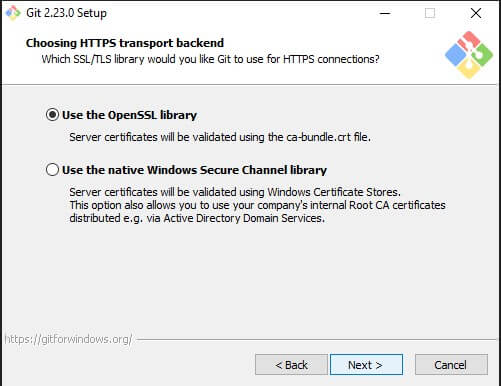Screen dimensions: 501x386
Task: Click the 'Git 2.23.0 Setup' title bar text
Action: [x=66, y=13]
